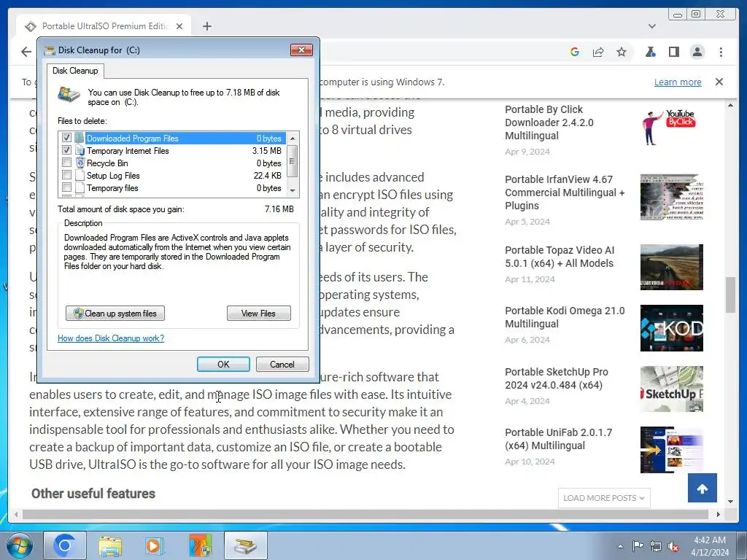Open Portable IrfanView 4.67 post
Viewport: 747px width, 560px height.
(x=565, y=192)
